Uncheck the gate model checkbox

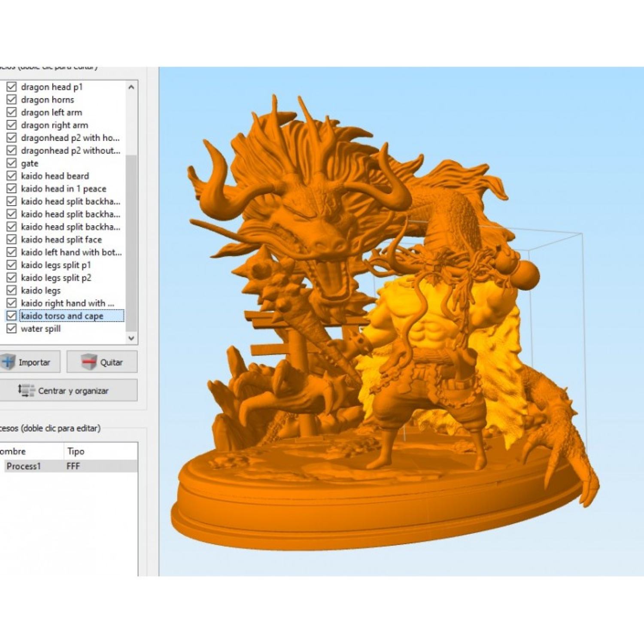tap(12, 163)
